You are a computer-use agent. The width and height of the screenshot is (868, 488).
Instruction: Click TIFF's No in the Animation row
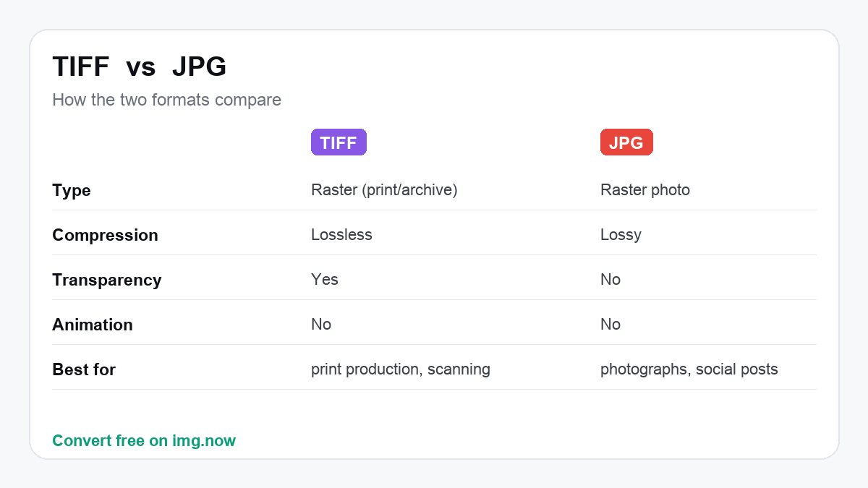(321, 325)
